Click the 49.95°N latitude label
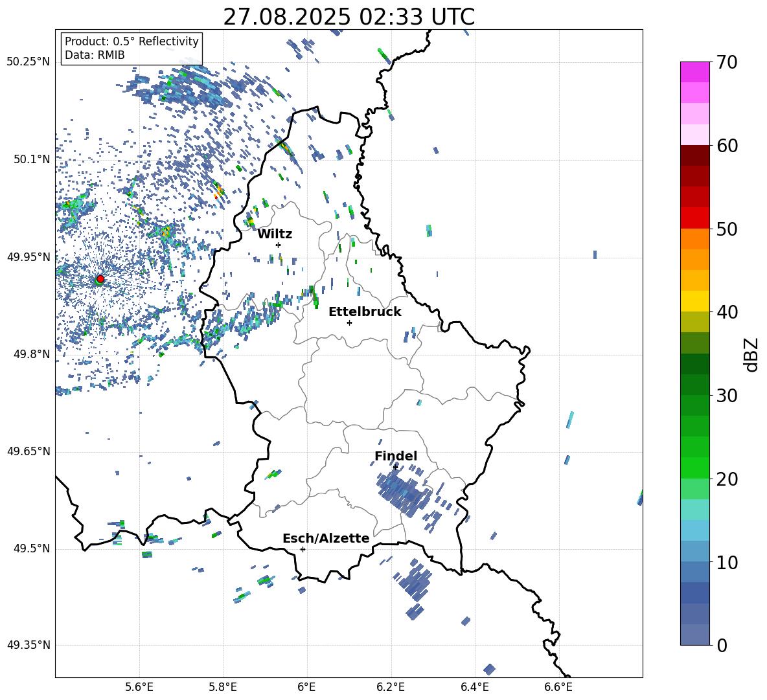 point(29,257)
